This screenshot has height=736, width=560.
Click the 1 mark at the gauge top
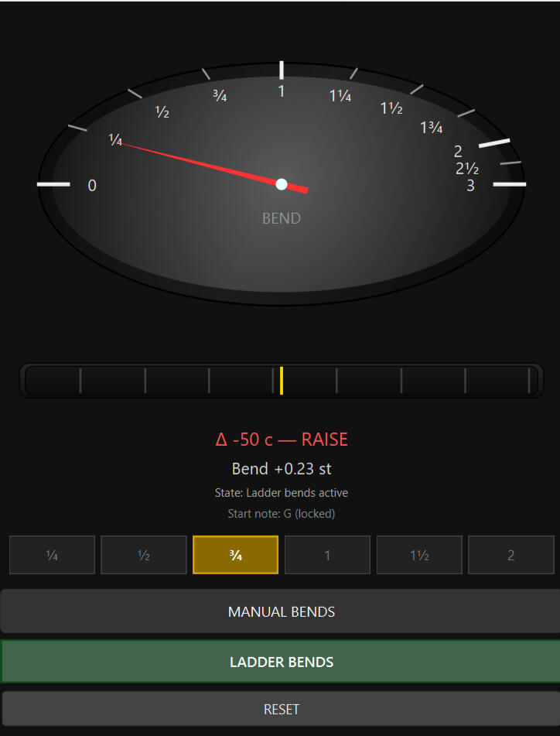[x=282, y=91]
